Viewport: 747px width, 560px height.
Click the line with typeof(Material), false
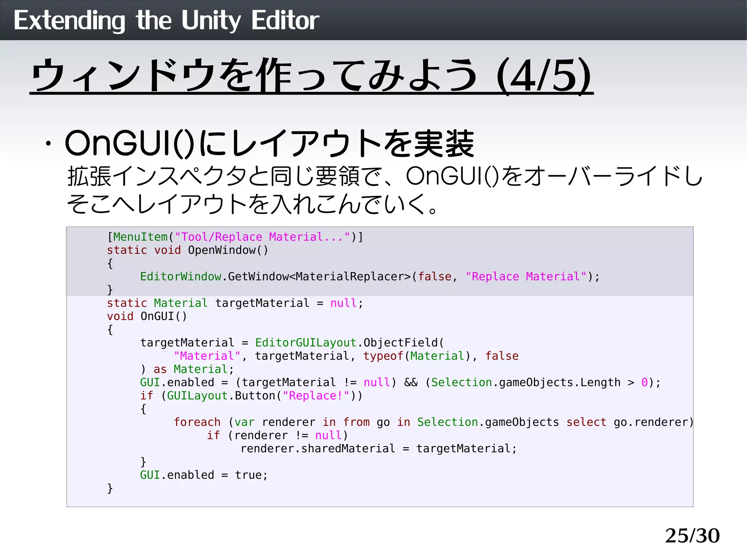click(346, 356)
